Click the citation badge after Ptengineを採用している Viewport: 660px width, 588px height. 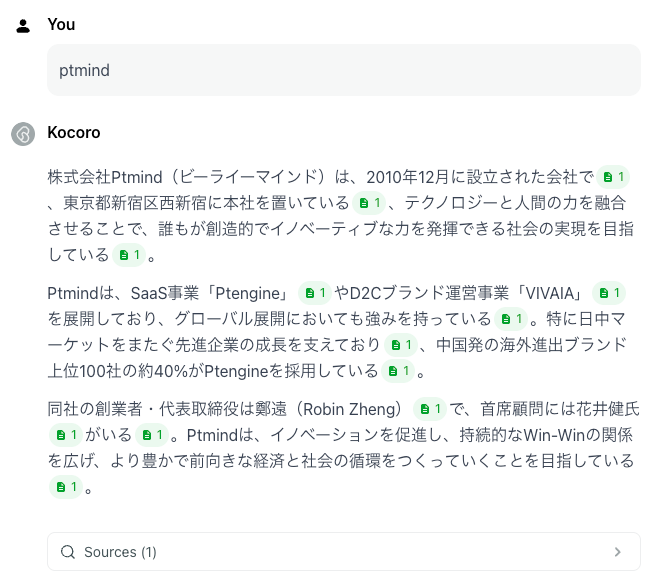pos(397,371)
